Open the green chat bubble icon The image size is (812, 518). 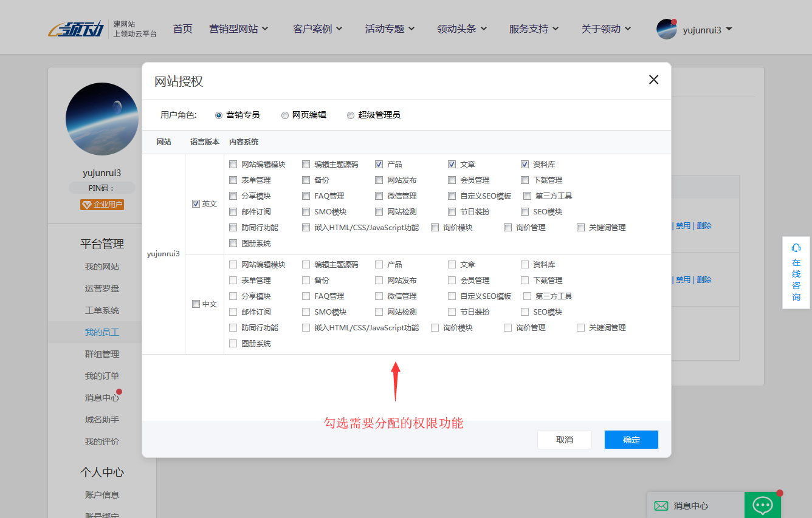click(763, 505)
